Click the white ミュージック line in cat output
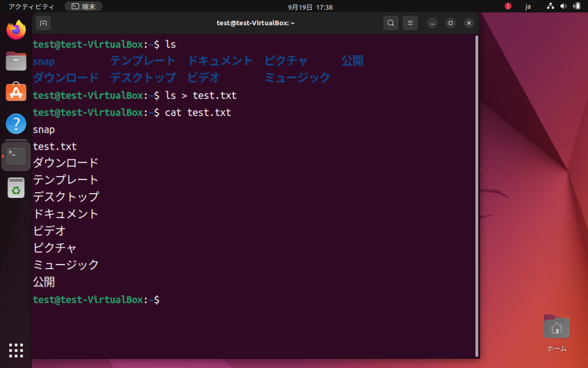The width and height of the screenshot is (588, 368). point(65,264)
